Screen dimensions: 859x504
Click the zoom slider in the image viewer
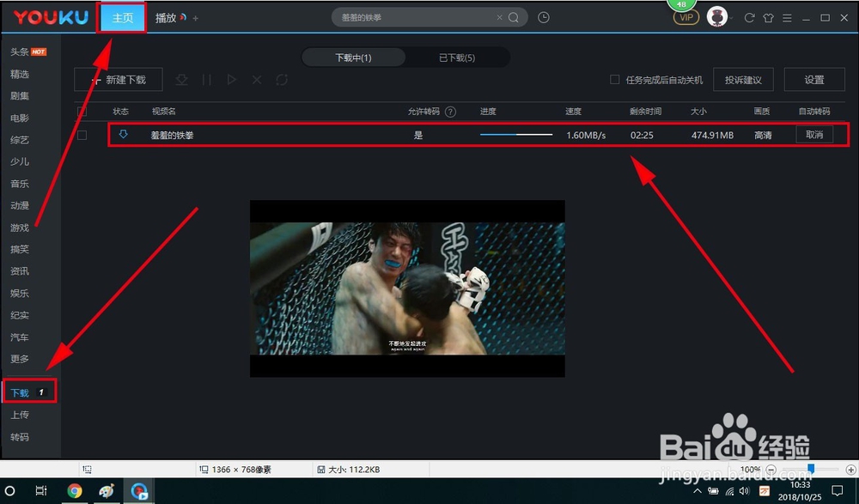(x=811, y=469)
